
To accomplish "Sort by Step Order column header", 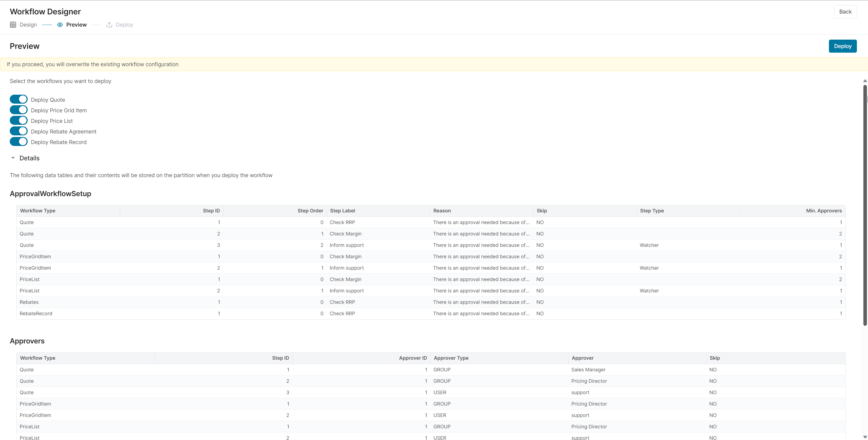I will (x=310, y=211).
